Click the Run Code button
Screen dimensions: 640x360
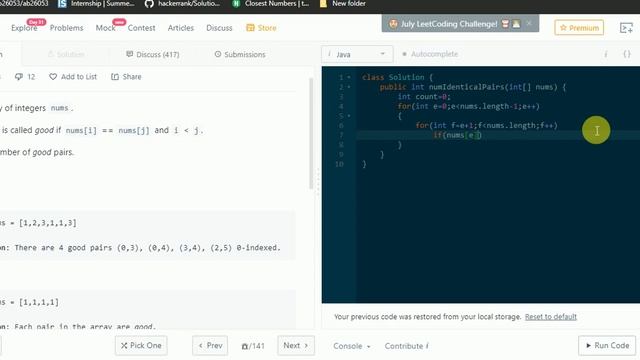(607, 345)
